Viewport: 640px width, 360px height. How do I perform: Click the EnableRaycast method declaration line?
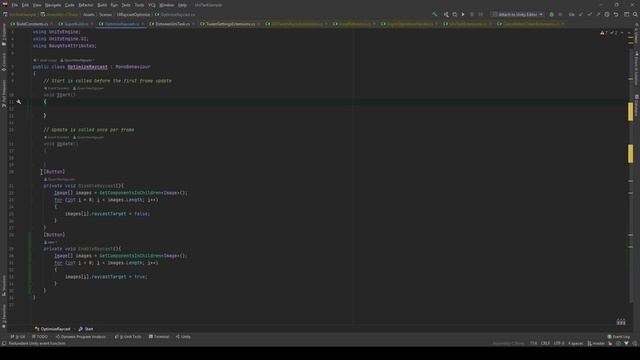pyautogui.click(x=82, y=249)
